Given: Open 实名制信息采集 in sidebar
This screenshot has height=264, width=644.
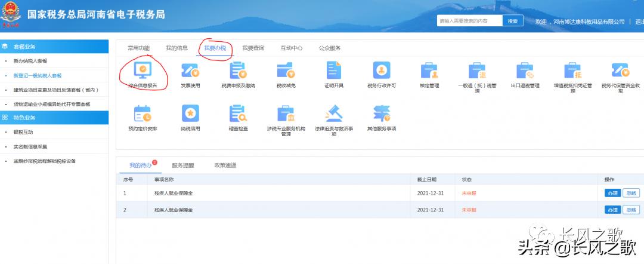Looking at the screenshot, I should point(30,146).
